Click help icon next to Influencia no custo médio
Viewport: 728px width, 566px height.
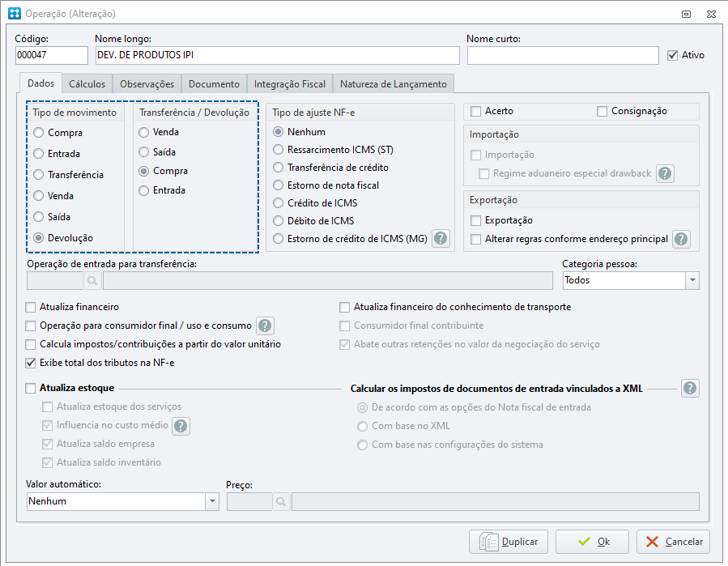pos(181,426)
